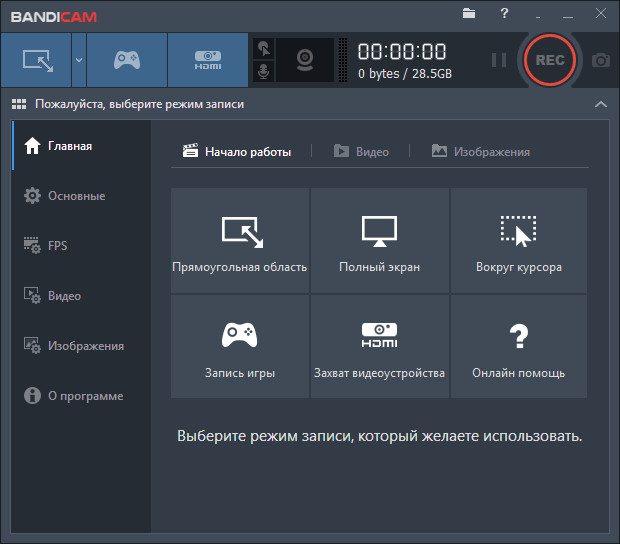The image size is (620, 544).
Task: Collapse the mode selection panel chevron
Action: point(600,104)
